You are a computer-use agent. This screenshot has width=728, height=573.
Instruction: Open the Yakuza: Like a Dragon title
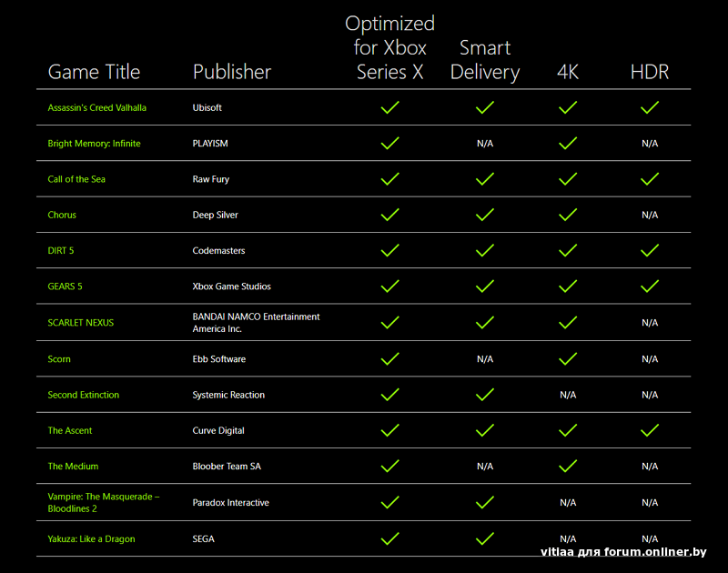pos(92,539)
